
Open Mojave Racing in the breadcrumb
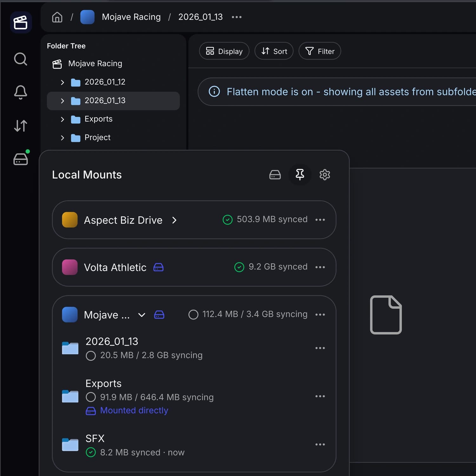click(131, 17)
